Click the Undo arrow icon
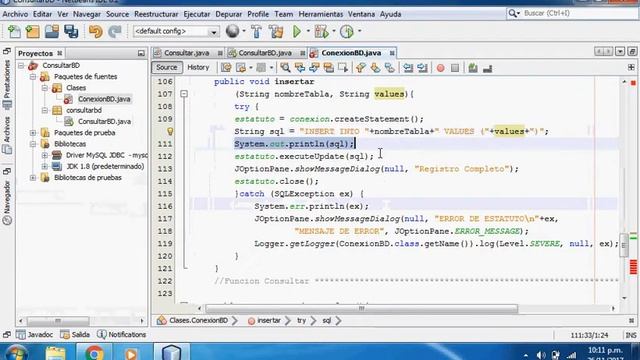The image size is (640, 360). (95, 31)
